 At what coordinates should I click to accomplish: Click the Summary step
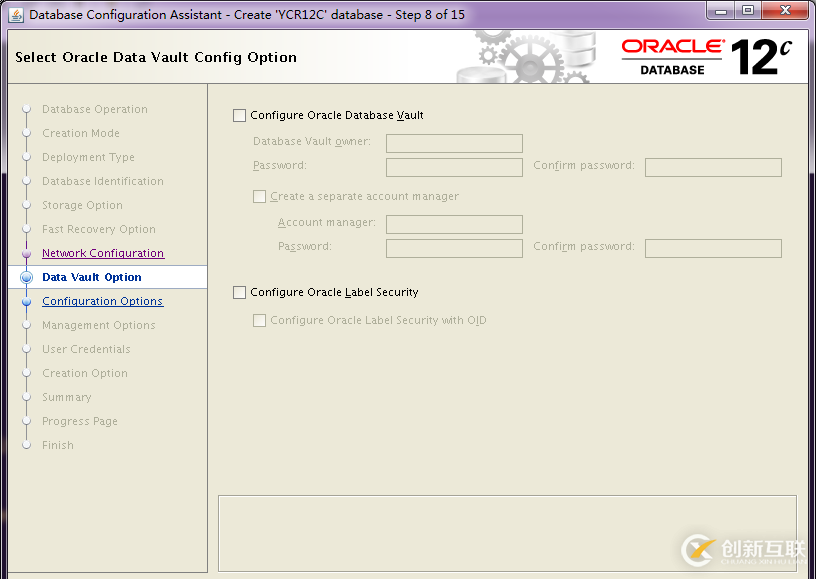pyautogui.click(x=67, y=397)
